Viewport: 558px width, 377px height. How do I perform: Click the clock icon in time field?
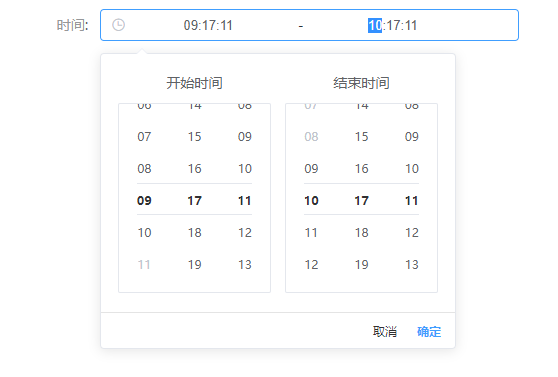click(x=119, y=25)
